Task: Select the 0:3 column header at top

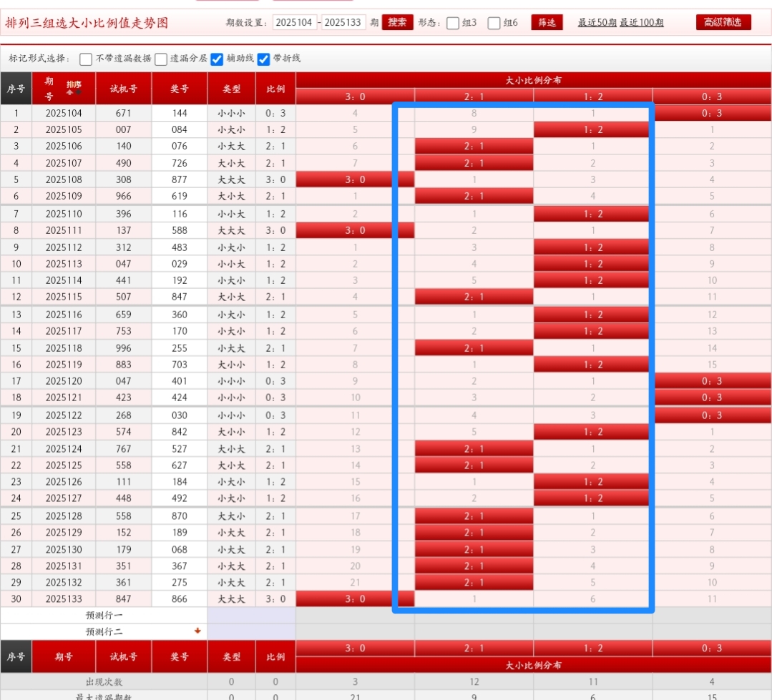Action: (711, 97)
